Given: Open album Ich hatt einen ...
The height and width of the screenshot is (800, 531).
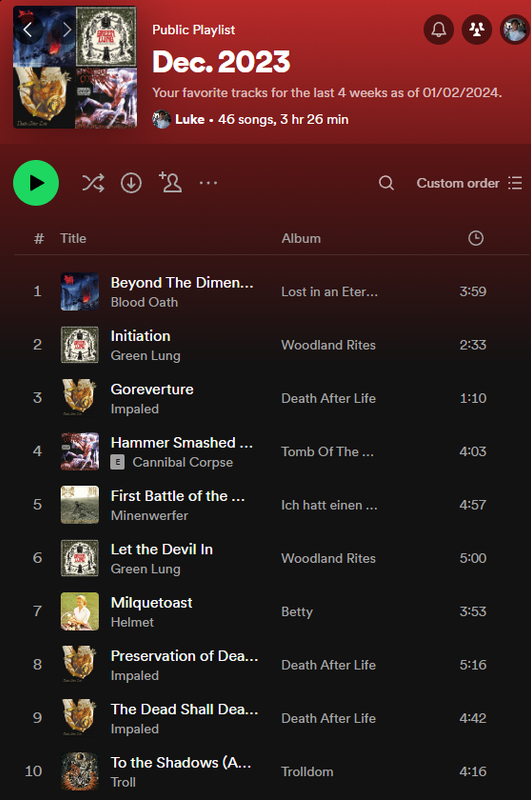Looking at the screenshot, I should coord(329,505).
